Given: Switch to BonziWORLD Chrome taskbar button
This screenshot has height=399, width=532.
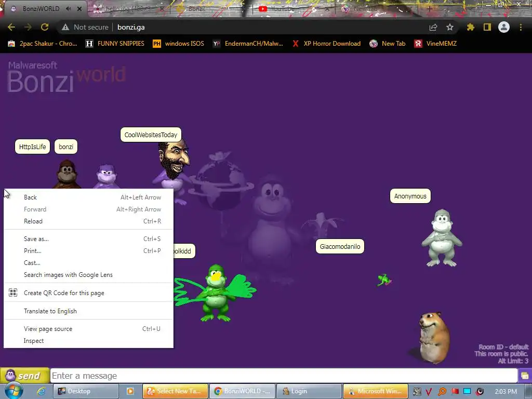Looking at the screenshot, I should (x=242, y=391).
